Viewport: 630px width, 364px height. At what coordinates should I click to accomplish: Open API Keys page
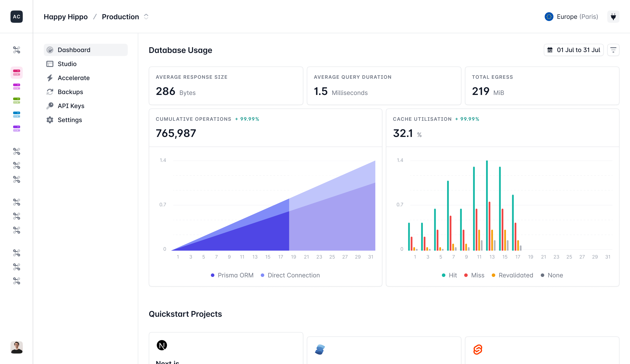pyautogui.click(x=71, y=106)
